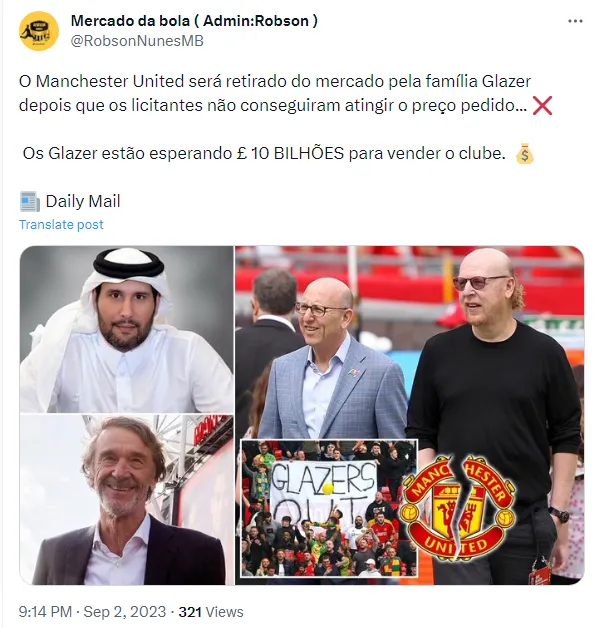Image resolution: width=594 pixels, height=628 pixels.
Task: Click the Sep 2, 2023 date
Action: click(x=125, y=612)
